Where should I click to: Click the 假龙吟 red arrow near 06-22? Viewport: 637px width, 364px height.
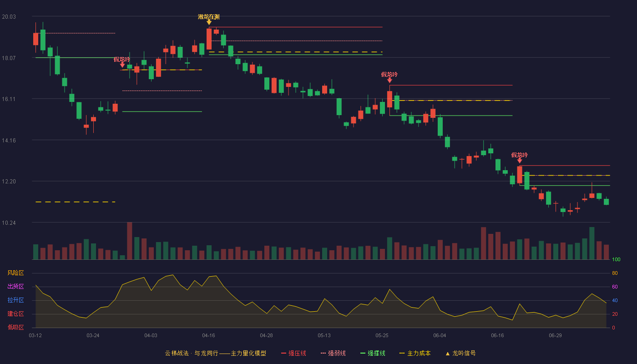(520, 161)
